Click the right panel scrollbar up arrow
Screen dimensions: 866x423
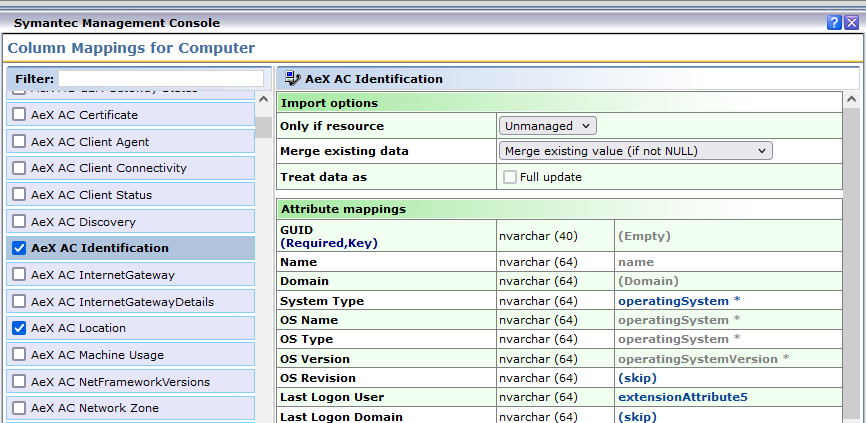pos(852,100)
